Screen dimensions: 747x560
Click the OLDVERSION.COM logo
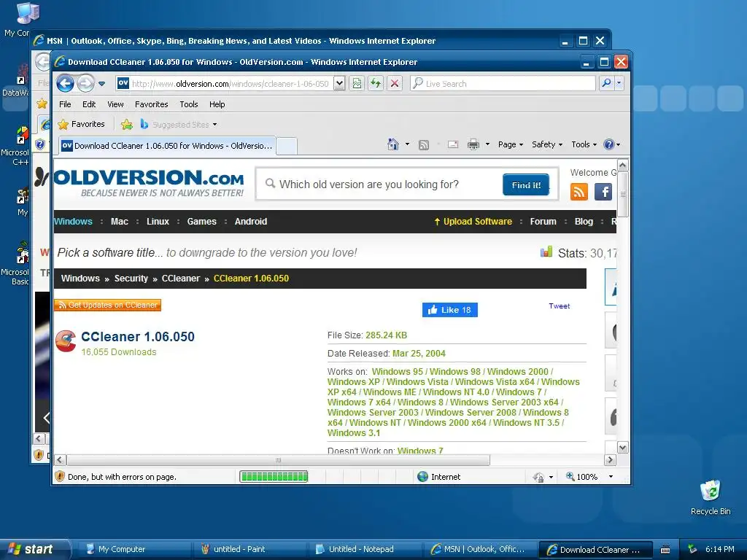(x=149, y=183)
